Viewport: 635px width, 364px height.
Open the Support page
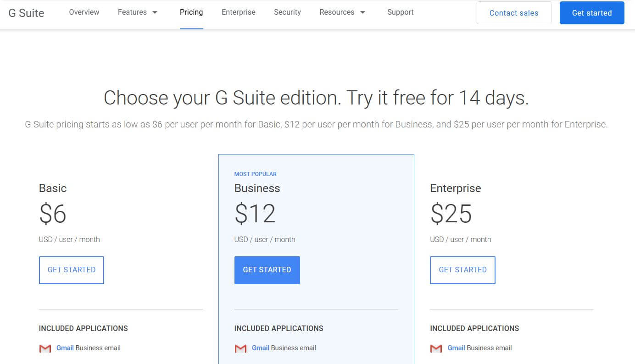coord(400,12)
